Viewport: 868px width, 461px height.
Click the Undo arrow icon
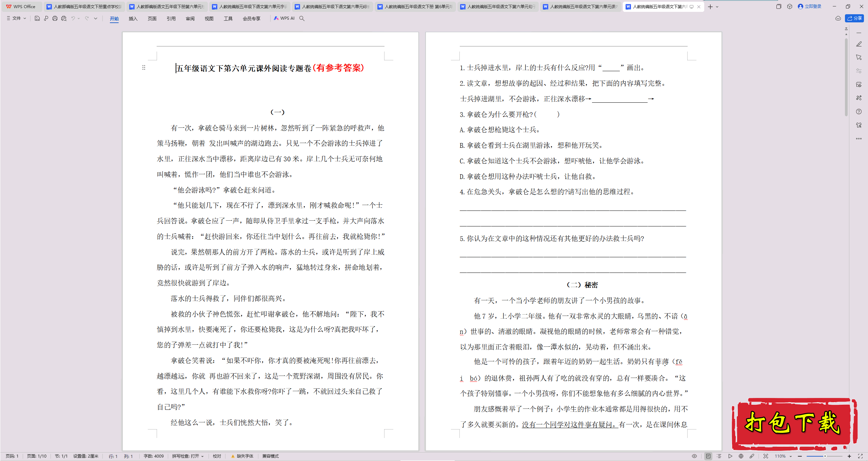73,18
